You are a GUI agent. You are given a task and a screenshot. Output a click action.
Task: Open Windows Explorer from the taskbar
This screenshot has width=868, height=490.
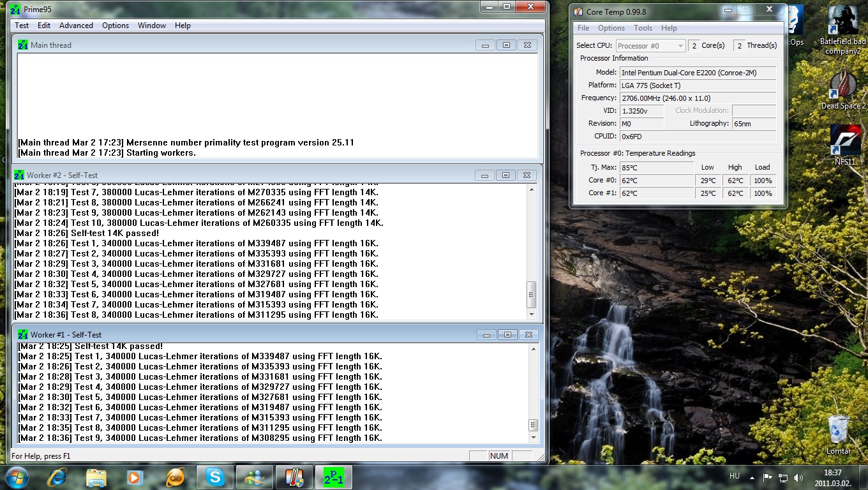96,477
